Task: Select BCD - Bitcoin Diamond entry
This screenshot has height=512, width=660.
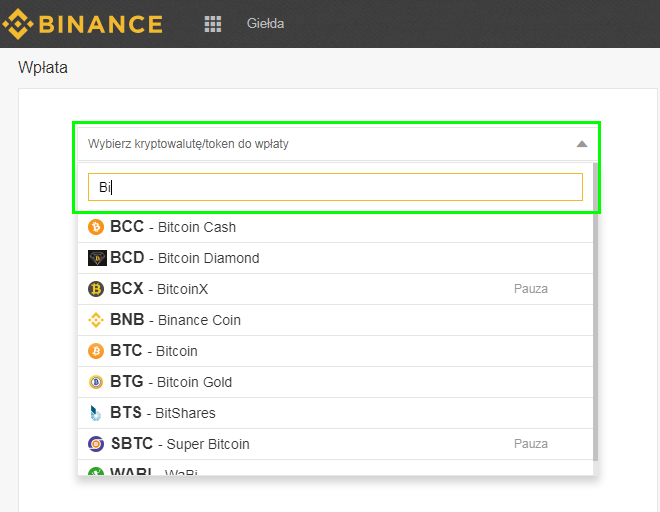Action: click(335, 258)
